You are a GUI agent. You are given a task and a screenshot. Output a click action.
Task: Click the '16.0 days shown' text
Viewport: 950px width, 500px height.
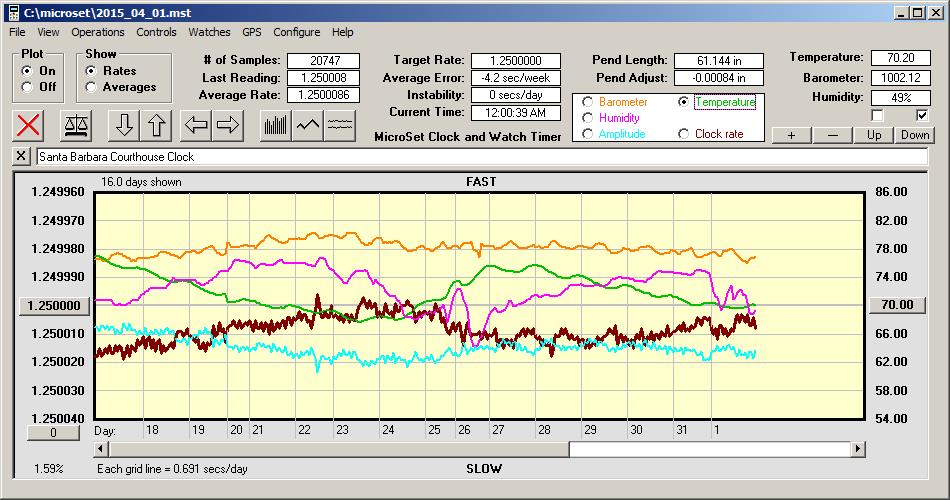coord(141,182)
